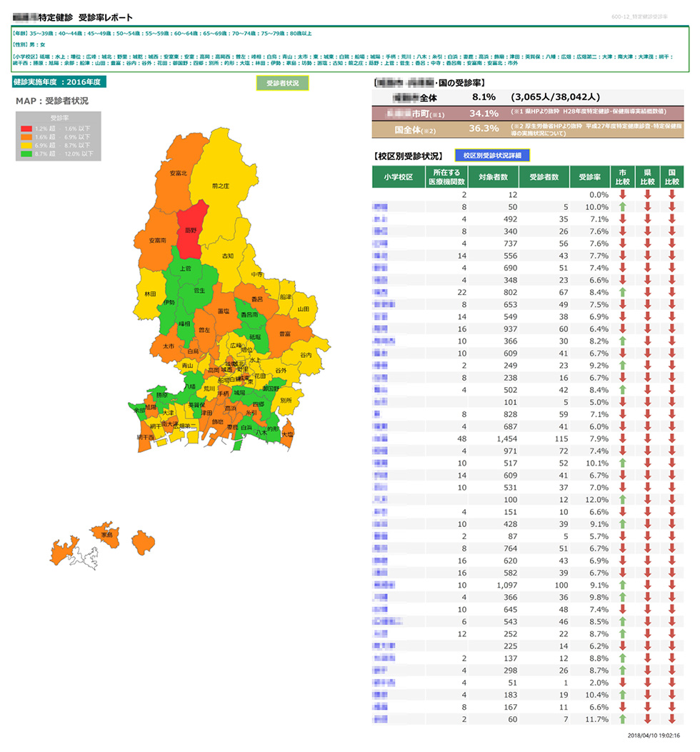Click the 家島 island region on the map
The width and height of the screenshot is (700, 752).
106,533
